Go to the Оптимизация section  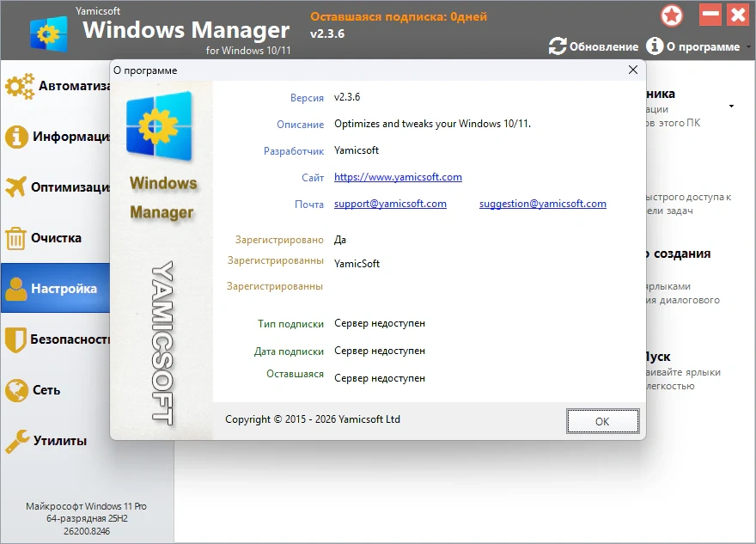click(x=55, y=186)
